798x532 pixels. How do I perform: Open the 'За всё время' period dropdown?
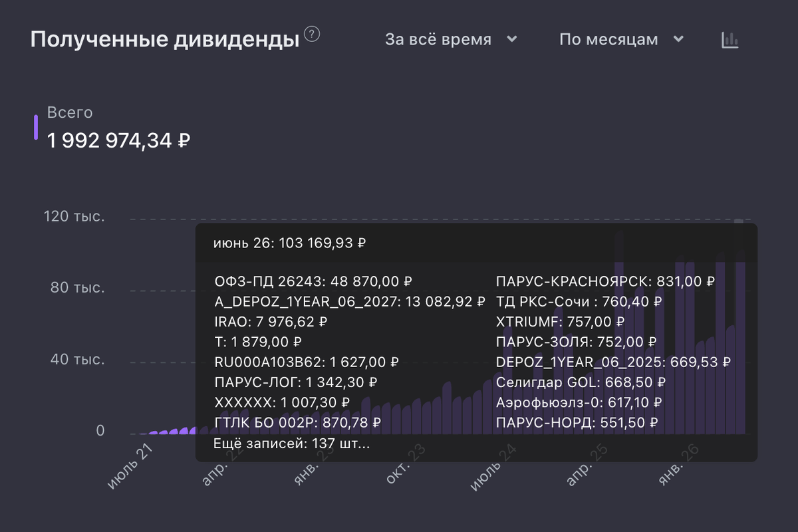click(x=452, y=39)
